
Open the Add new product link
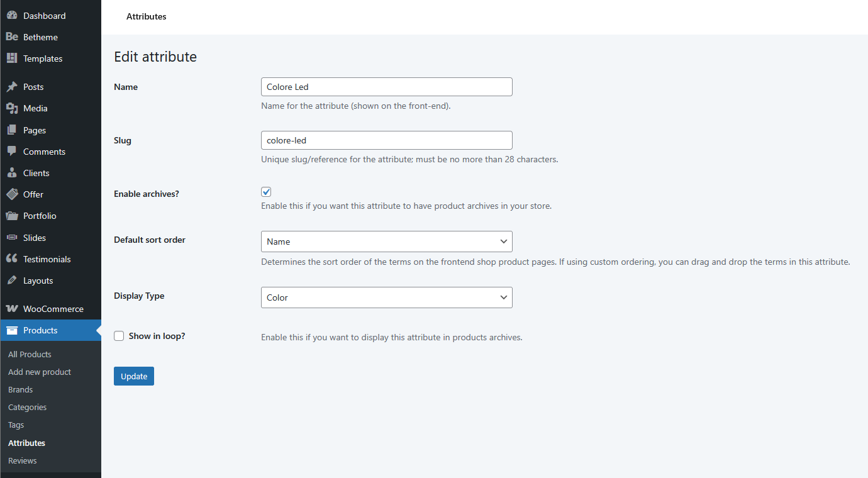point(40,372)
